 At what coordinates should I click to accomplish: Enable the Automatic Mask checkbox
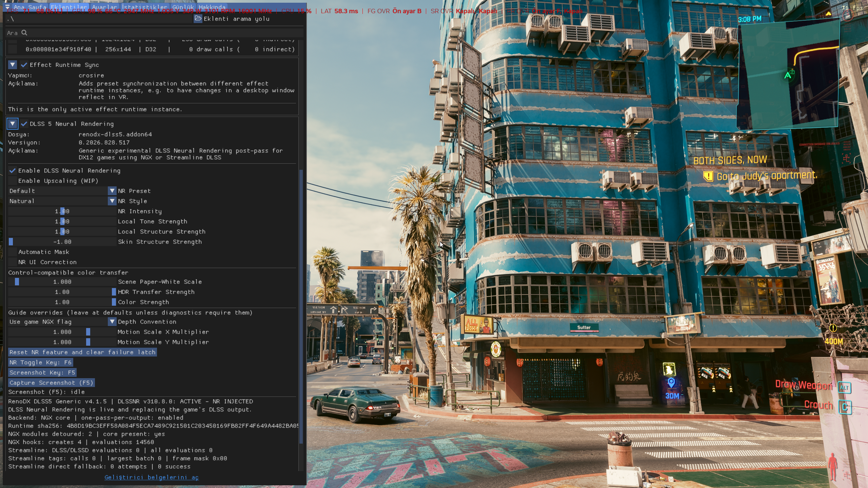13,252
